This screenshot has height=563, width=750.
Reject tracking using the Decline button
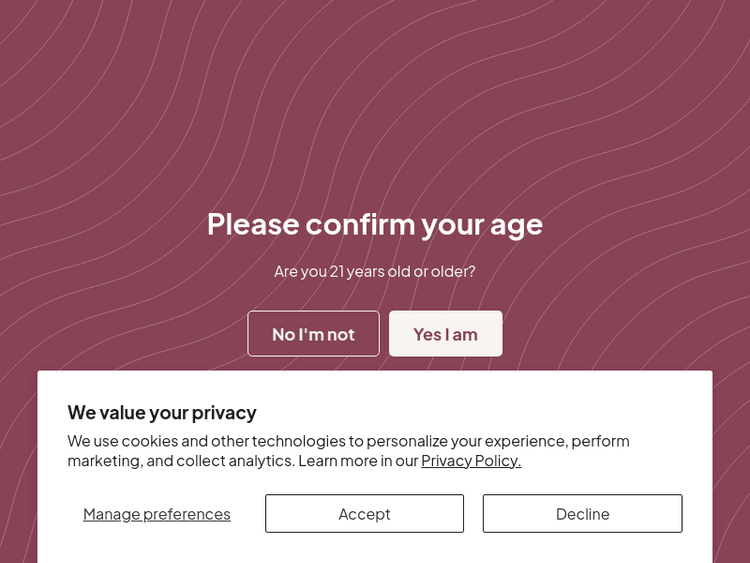coord(582,514)
